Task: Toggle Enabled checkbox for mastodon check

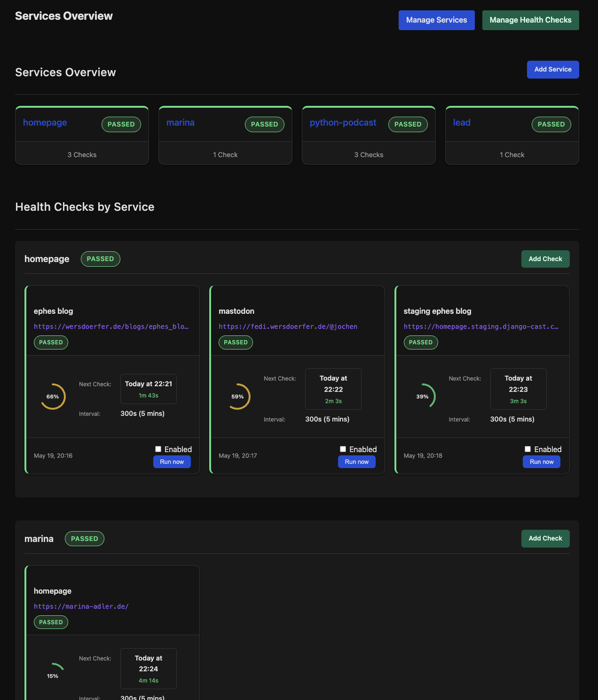Action: click(343, 449)
